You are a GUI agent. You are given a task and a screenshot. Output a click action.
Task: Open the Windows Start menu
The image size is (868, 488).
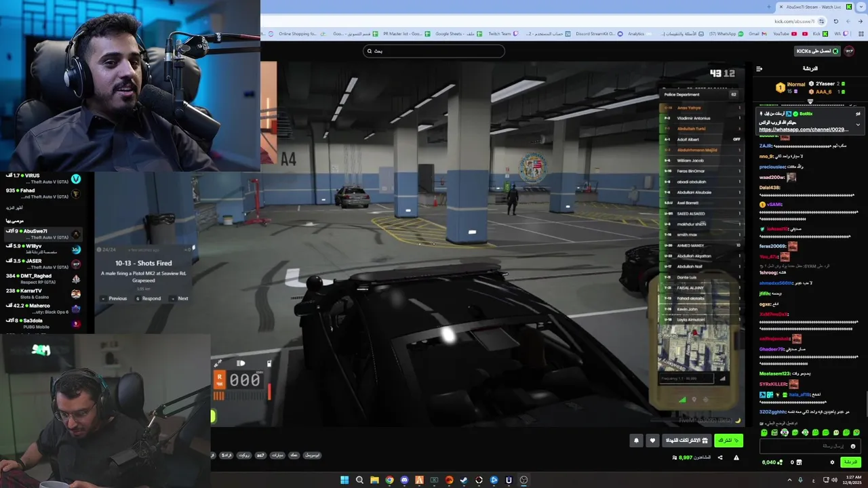[x=344, y=480]
